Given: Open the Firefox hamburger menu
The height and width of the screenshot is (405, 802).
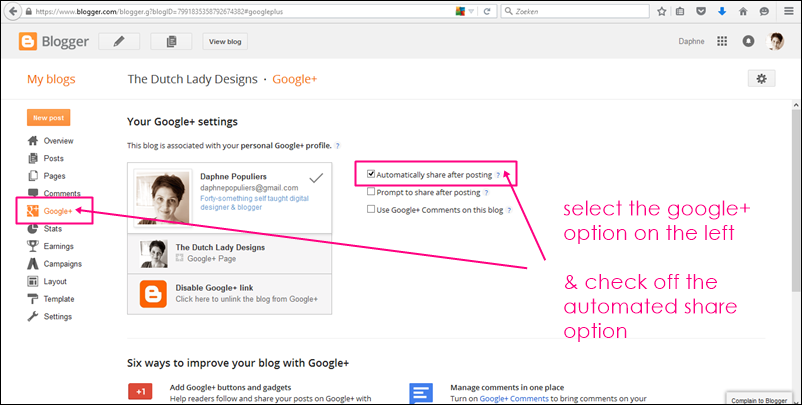Looking at the screenshot, I should 789,11.
